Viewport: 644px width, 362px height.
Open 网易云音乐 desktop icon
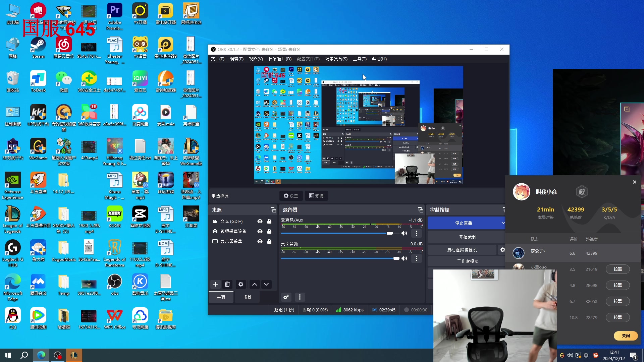click(x=64, y=48)
